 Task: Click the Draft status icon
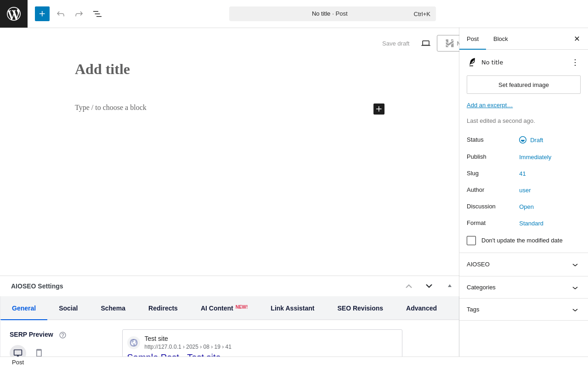(523, 140)
